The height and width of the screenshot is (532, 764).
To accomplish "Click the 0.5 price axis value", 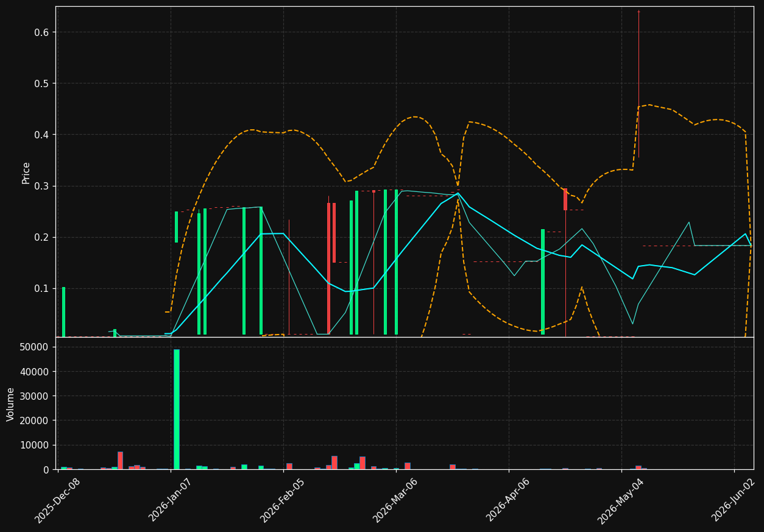I will (41, 83).
